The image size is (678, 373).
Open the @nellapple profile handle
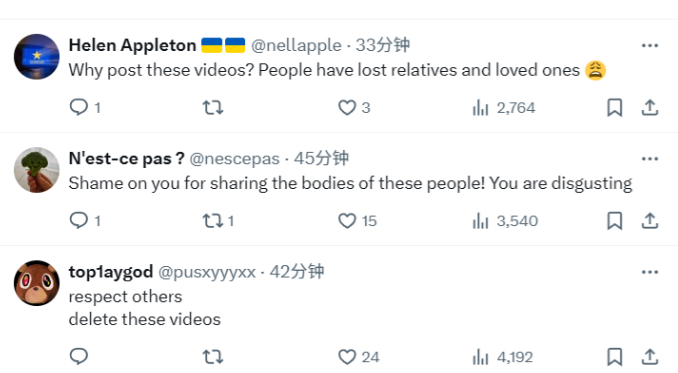coord(296,45)
